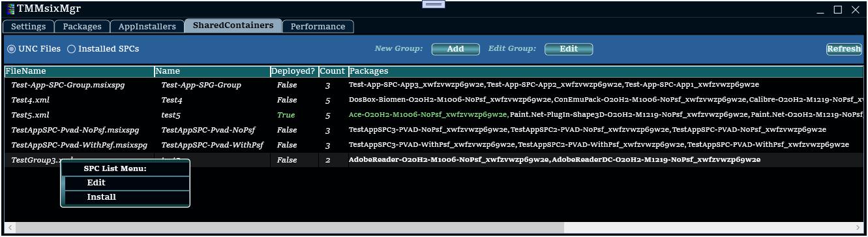Click the Refresh button

point(844,49)
